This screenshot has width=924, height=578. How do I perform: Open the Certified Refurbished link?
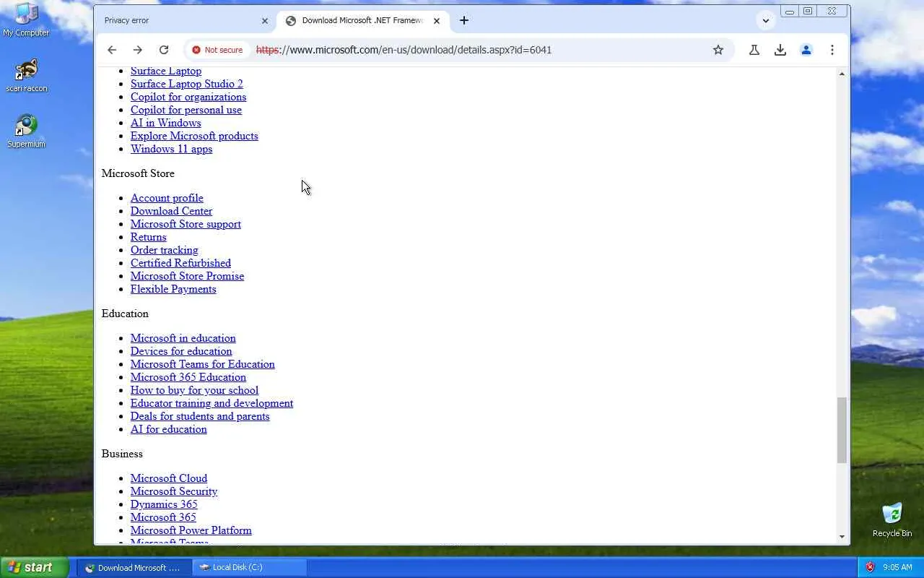(x=181, y=263)
